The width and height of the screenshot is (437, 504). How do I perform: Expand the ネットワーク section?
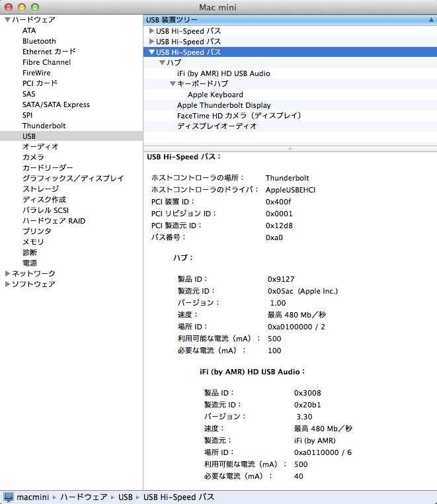click(8, 274)
